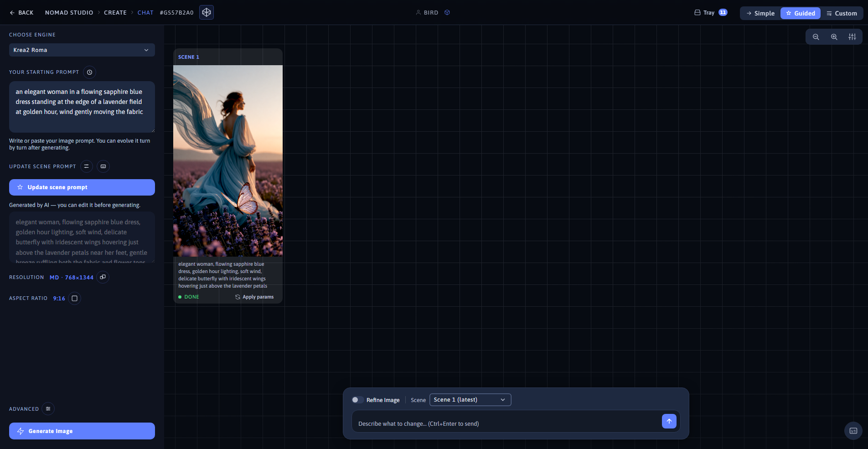The image size is (868, 449).
Task: Click the CHAT breadcrumb
Action: point(145,13)
